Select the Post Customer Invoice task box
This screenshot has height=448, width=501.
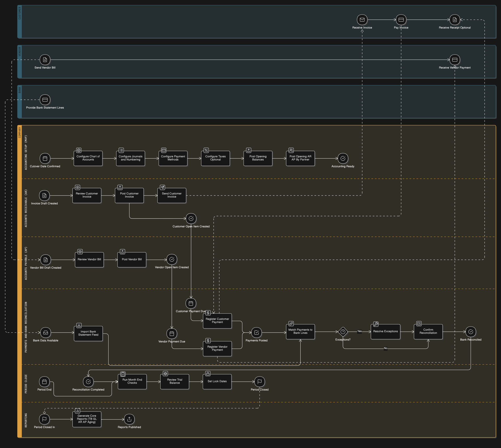coord(129,195)
